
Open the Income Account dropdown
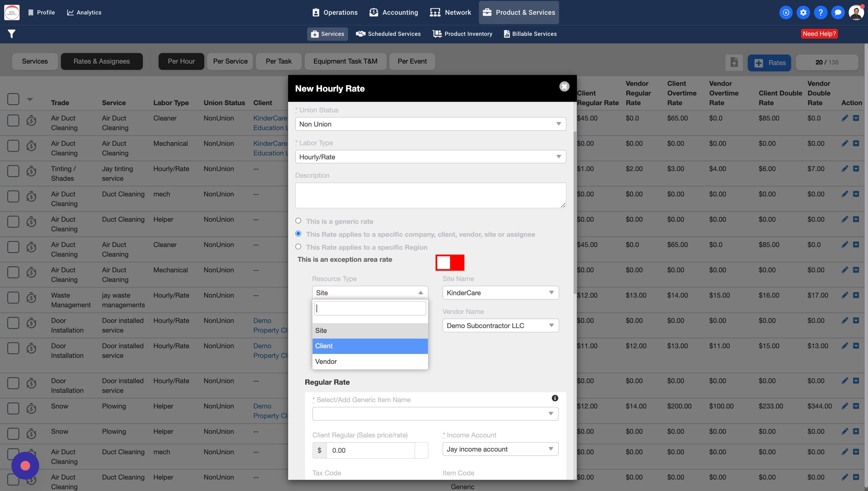coord(500,449)
